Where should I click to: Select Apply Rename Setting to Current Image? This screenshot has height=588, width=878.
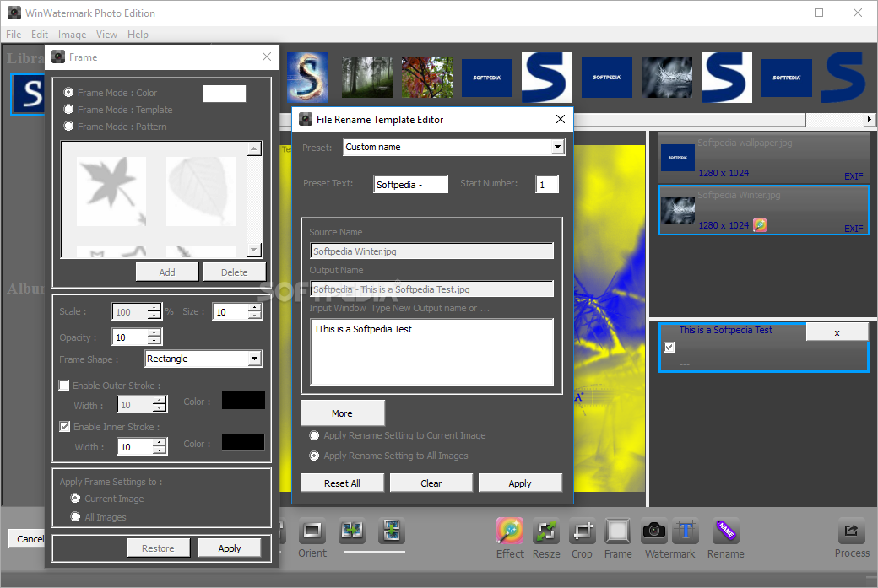click(x=314, y=435)
